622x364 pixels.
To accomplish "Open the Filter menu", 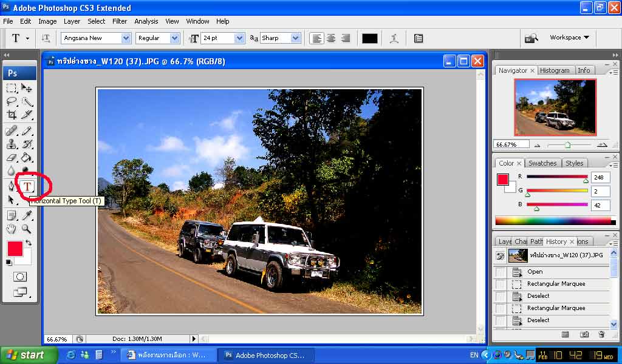I will click(120, 21).
